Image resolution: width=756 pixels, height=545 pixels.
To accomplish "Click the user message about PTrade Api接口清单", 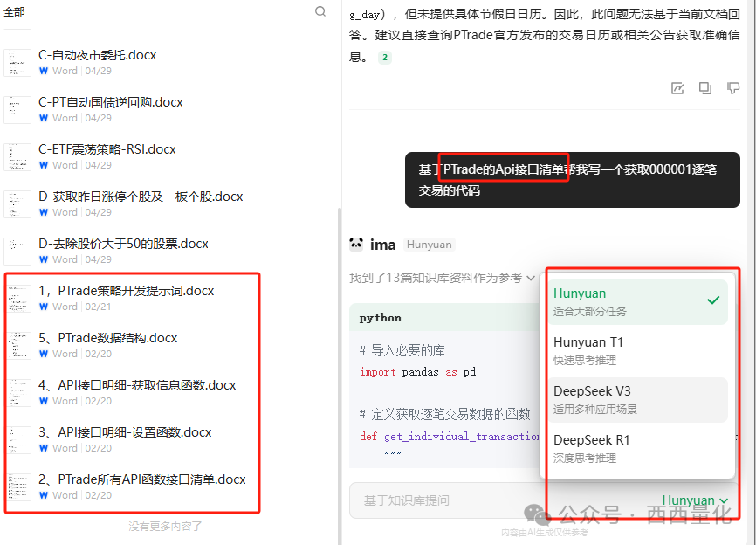I will (x=573, y=180).
